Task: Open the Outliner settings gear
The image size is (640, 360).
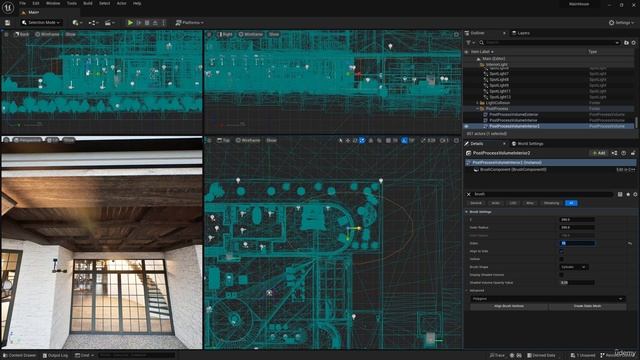Action: click(x=634, y=42)
